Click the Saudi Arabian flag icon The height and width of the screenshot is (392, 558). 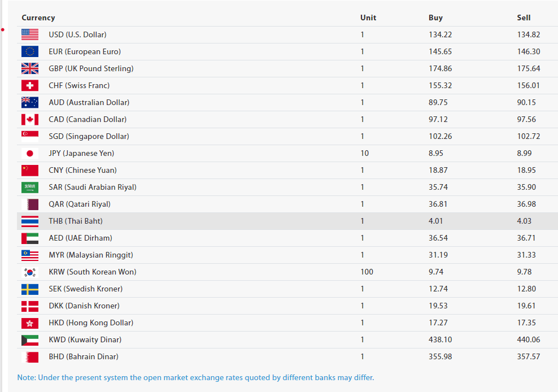(x=30, y=187)
